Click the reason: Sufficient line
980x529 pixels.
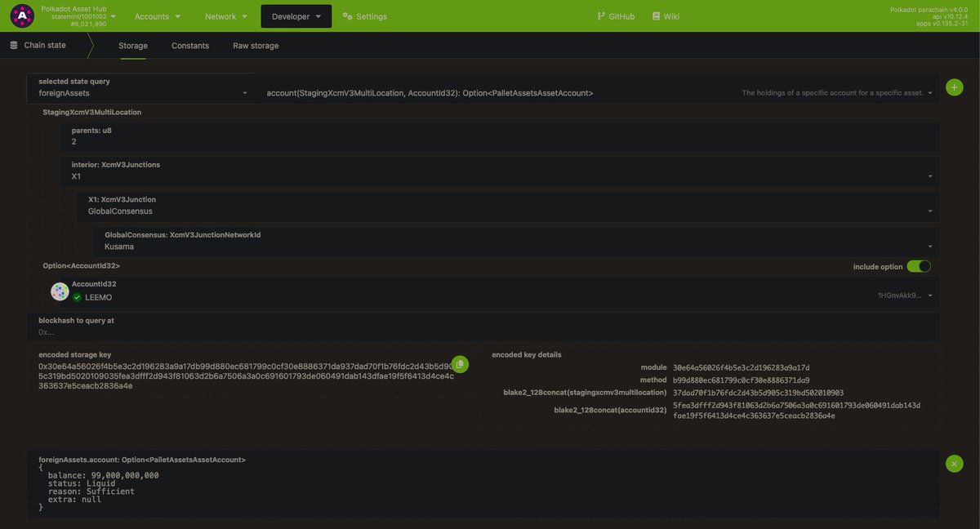click(91, 491)
